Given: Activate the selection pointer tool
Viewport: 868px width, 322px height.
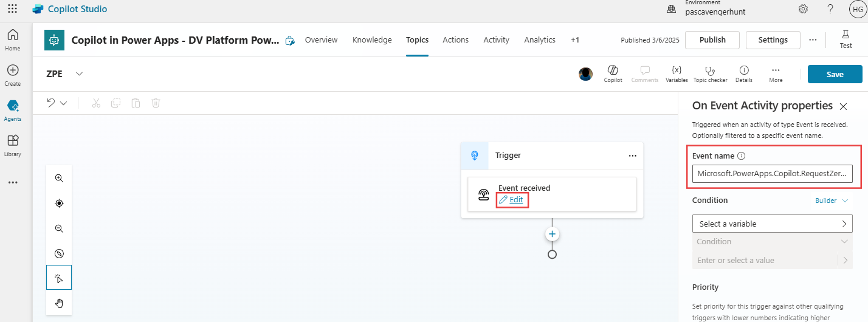Looking at the screenshot, I should [x=59, y=278].
